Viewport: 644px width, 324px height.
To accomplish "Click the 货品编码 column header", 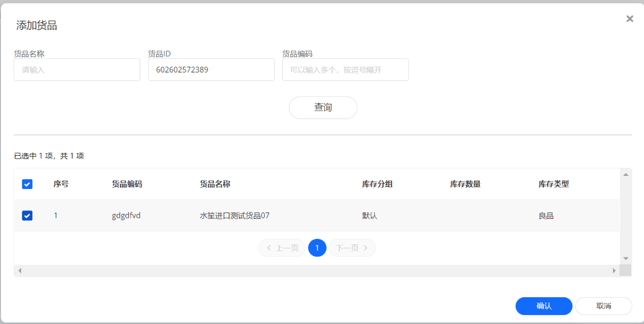I will [x=127, y=184].
